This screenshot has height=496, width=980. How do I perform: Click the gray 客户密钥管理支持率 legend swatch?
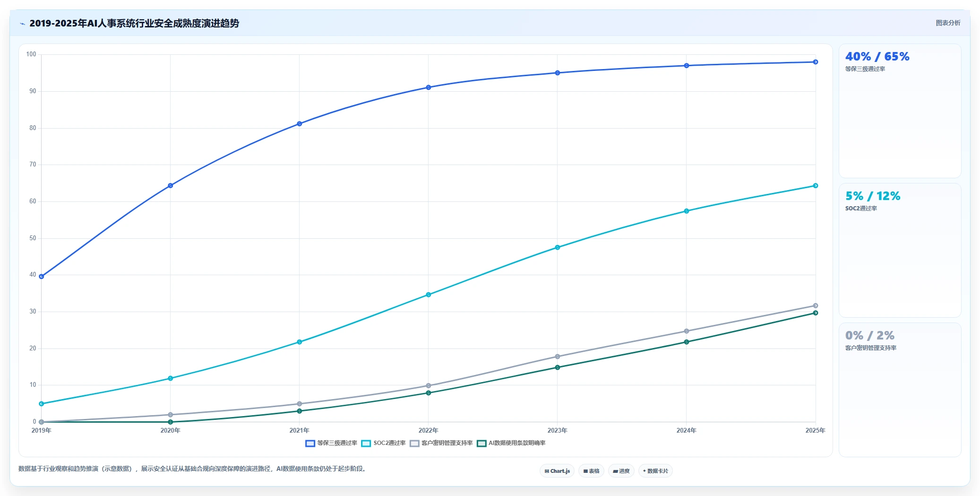(414, 444)
